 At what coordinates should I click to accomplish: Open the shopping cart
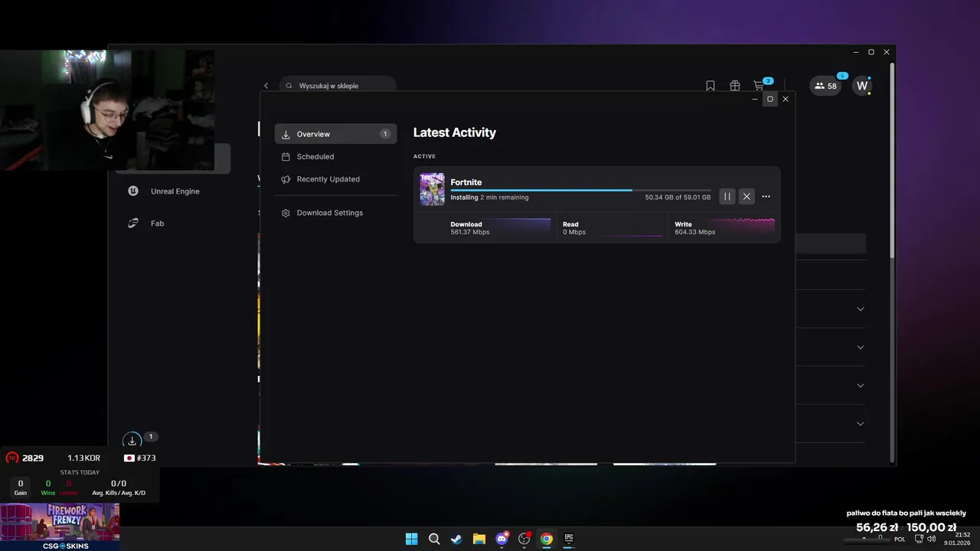click(759, 86)
